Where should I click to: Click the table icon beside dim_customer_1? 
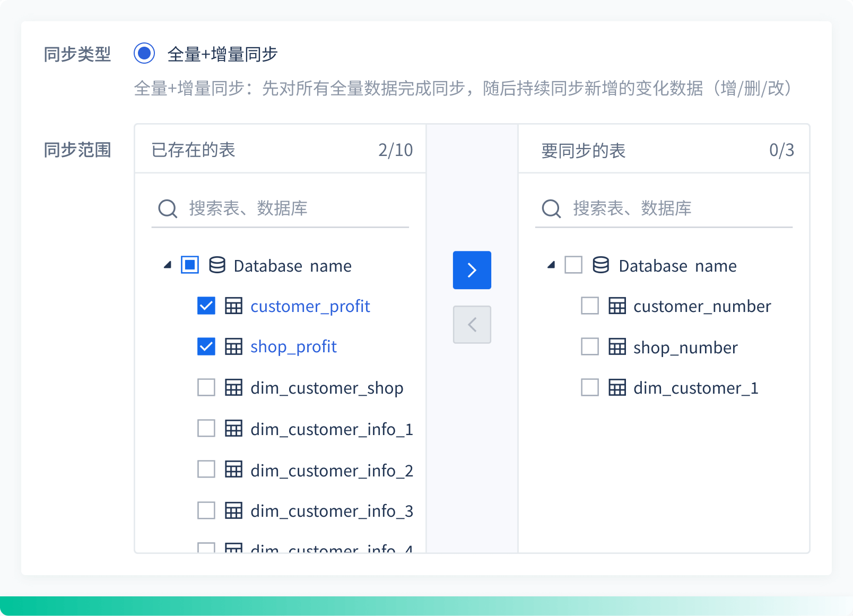point(617,388)
